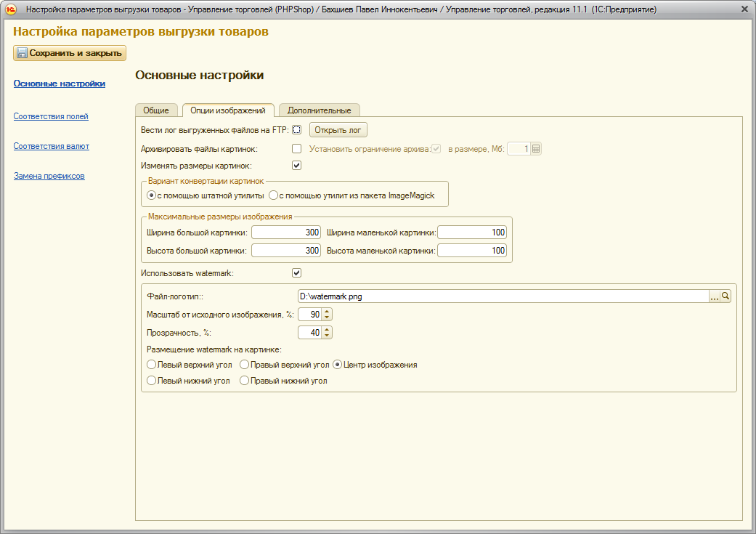Go to 'Соответствия полей' link
The image size is (756, 534).
[x=51, y=116]
